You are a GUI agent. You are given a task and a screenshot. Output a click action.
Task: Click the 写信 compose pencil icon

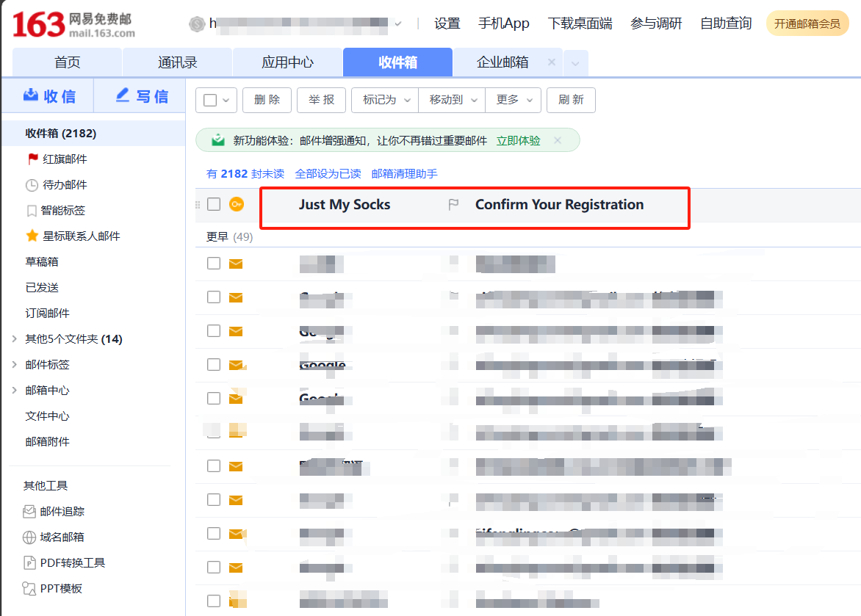[x=123, y=95]
